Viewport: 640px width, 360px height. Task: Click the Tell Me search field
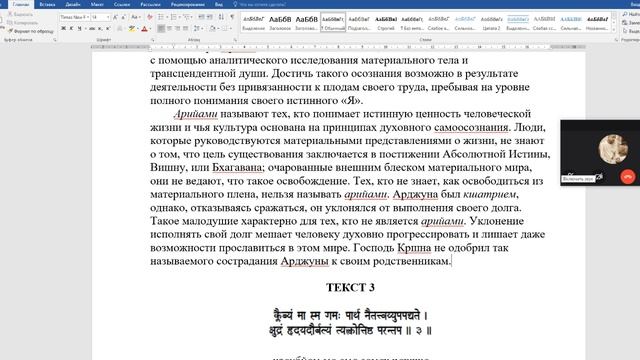point(261,4)
